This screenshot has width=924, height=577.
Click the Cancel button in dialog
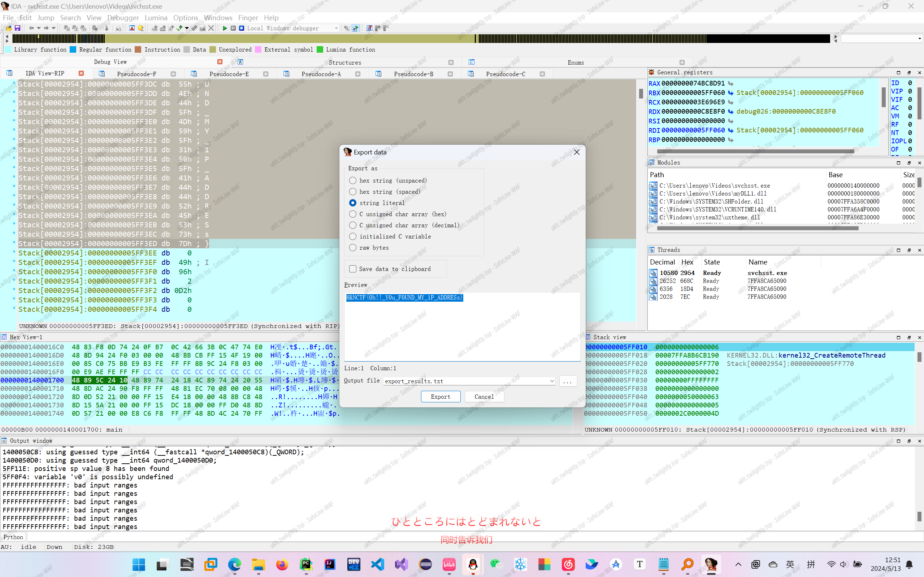click(x=484, y=397)
